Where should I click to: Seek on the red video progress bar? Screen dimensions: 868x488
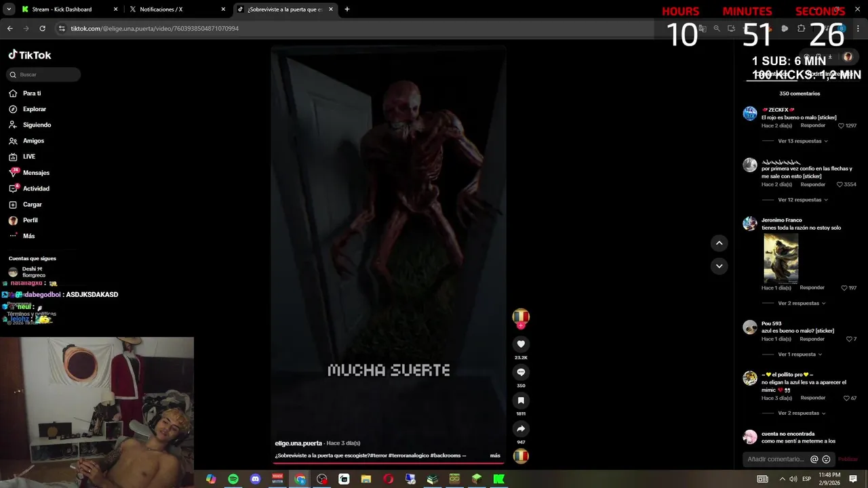click(388, 463)
